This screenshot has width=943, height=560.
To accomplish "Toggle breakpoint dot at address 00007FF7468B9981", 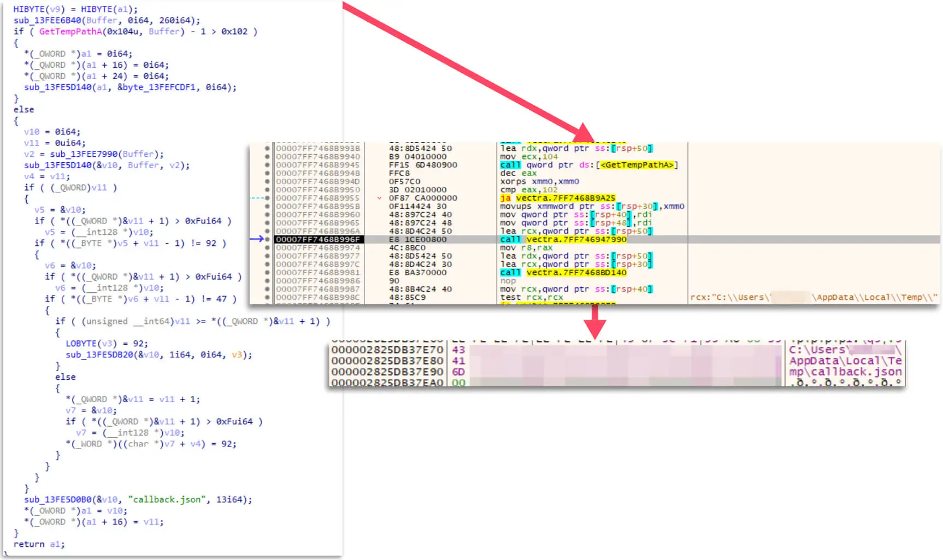I will (267, 273).
